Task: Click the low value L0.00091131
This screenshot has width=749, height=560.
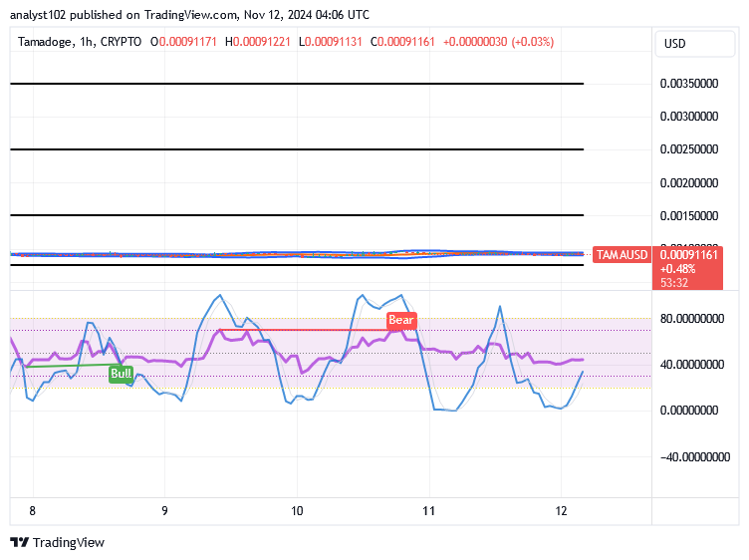Action: pyautogui.click(x=330, y=42)
